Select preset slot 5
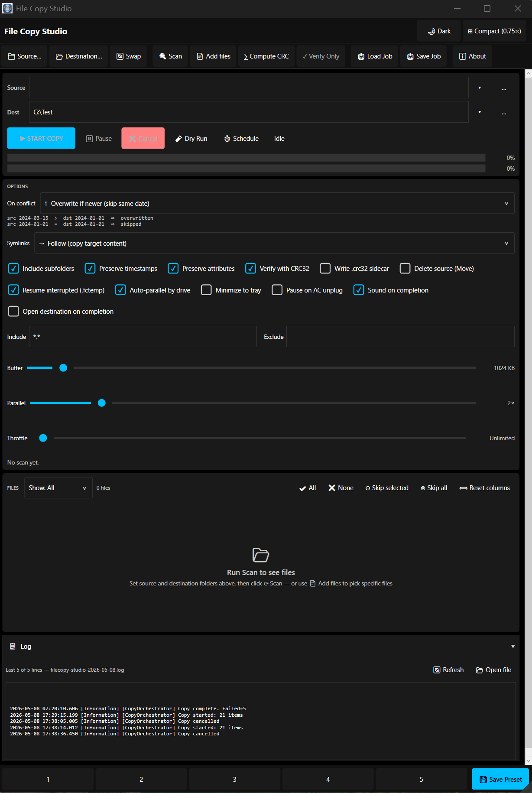 click(x=422, y=779)
